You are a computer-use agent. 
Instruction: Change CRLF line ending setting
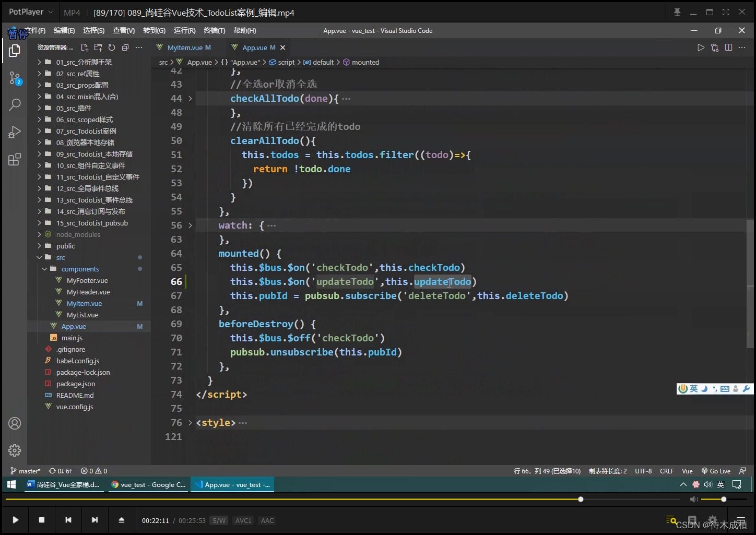coord(667,471)
